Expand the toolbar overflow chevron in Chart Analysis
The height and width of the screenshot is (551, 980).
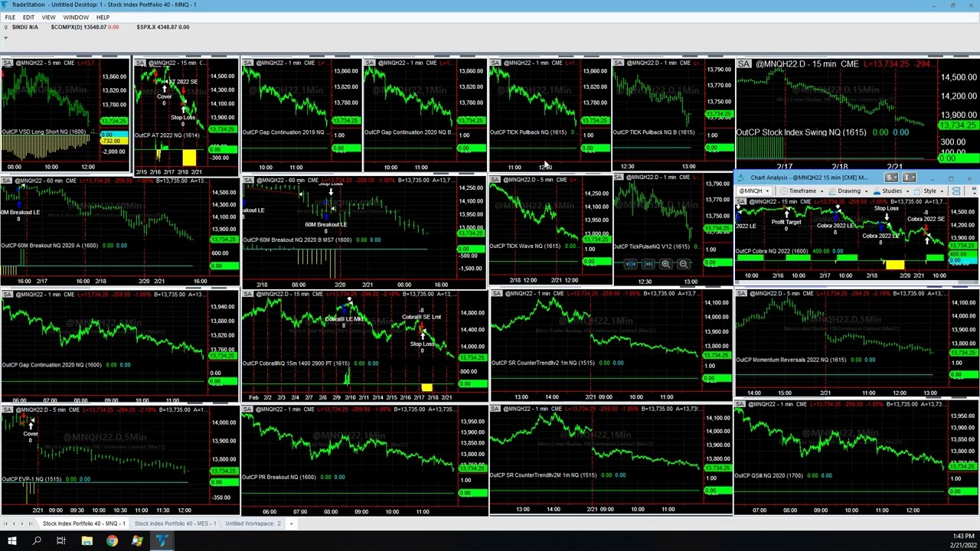[x=974, y=191]
